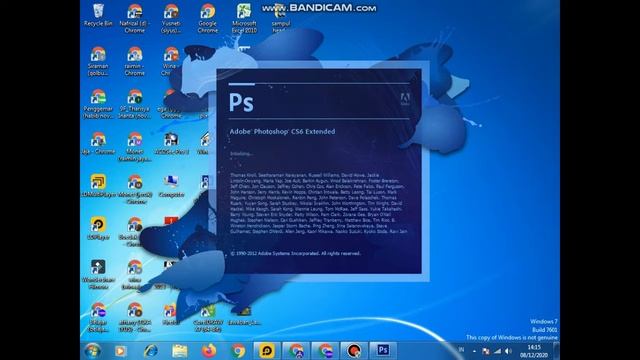Launch Windows Media Player from taskbar
The image size is (640, 360).
click(120, 351)
